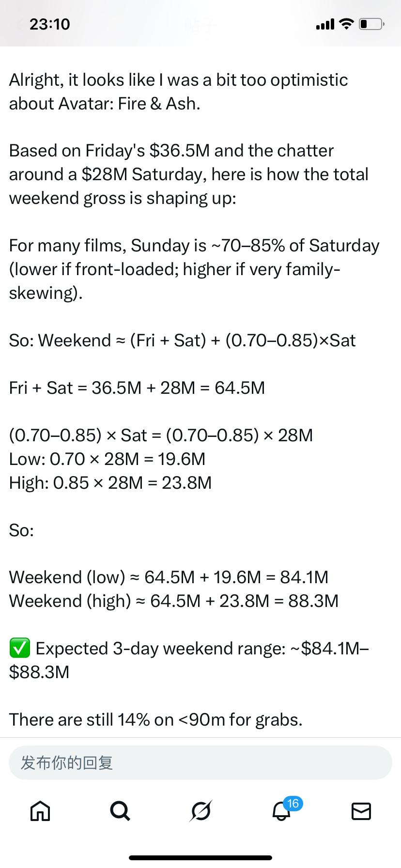Tap the "Fri + Sat = 36.5M" line
The width and height of the screenshot is (401, 868).
[x=137, y=388]
